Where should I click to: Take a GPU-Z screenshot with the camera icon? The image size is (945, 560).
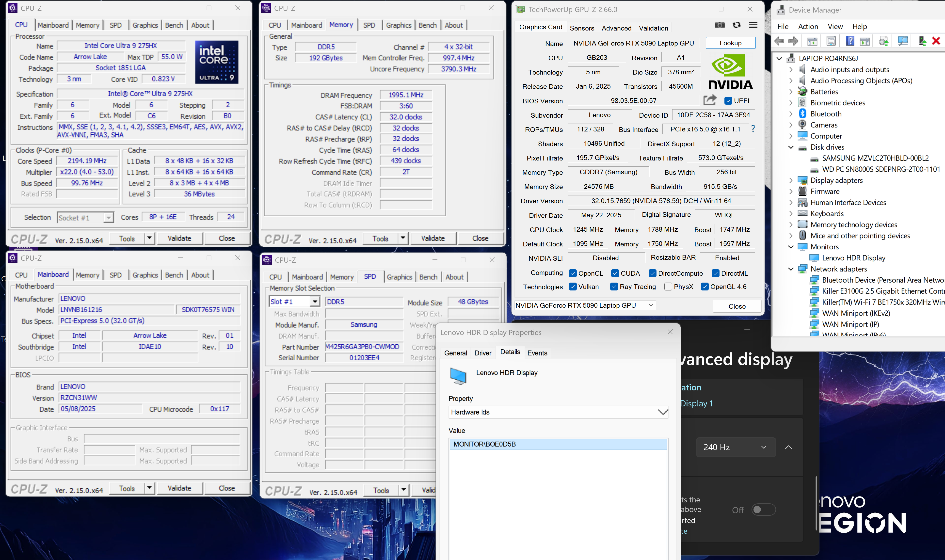[x=720, y=25]
